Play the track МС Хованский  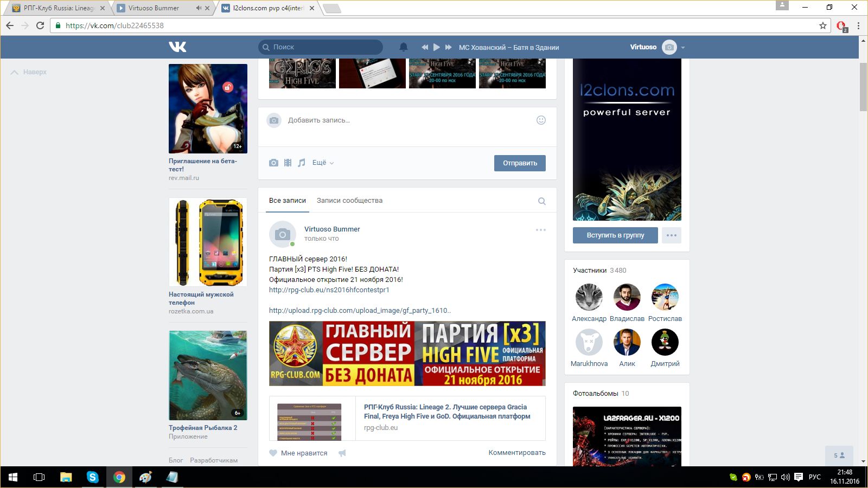coord(437,47)
